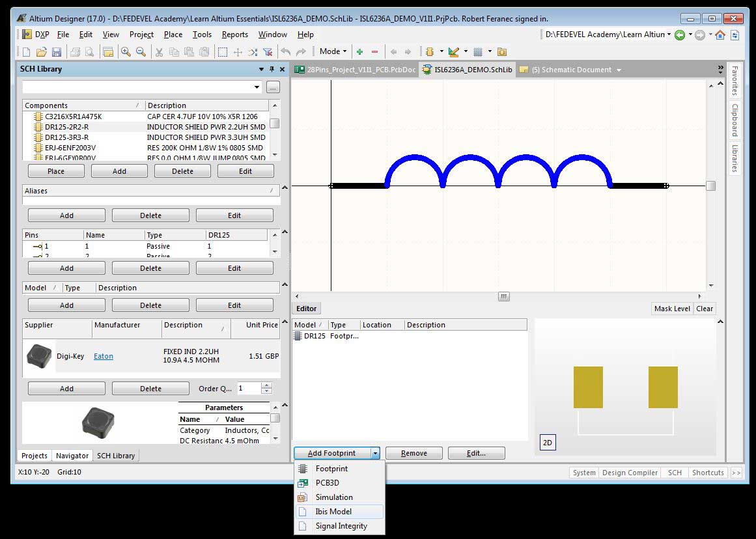Screen dimensions: 756x539
Task: Select Ibis Model from the dropdown menu
Action: 333,512
